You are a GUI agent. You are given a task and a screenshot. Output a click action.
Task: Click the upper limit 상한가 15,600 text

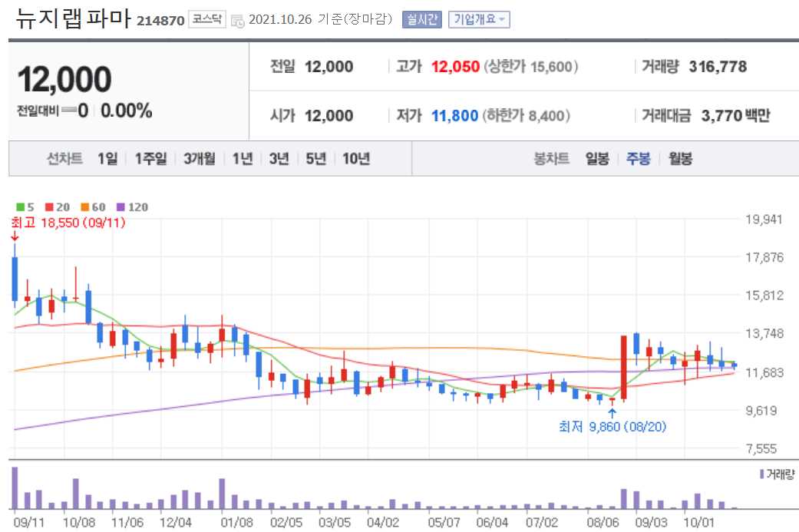530,66
